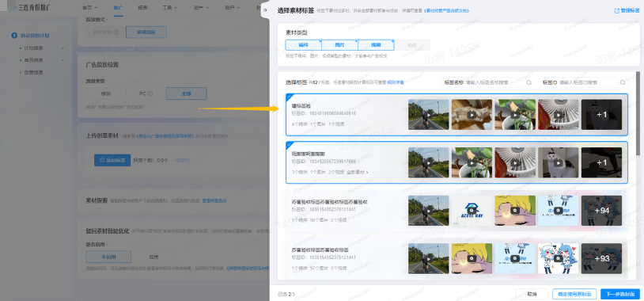Uncheck first selected tag card ID ending 6016
Viewport: 644px width, 301px height.
click(456, 115)
